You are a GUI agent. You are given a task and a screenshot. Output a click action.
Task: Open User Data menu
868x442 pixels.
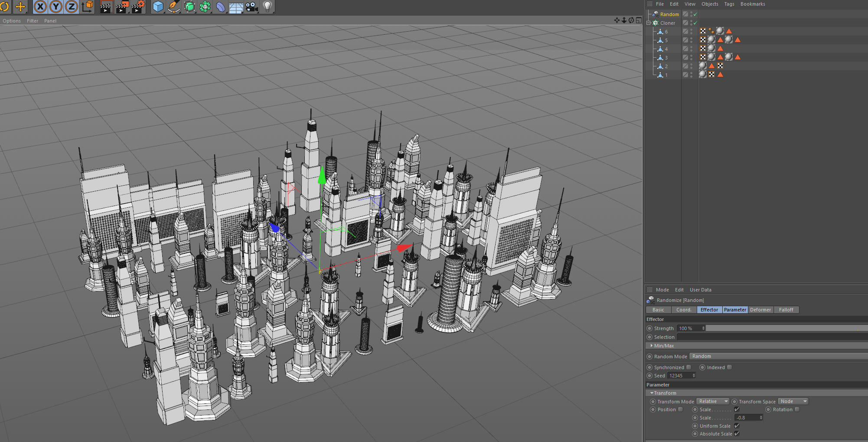700,290
